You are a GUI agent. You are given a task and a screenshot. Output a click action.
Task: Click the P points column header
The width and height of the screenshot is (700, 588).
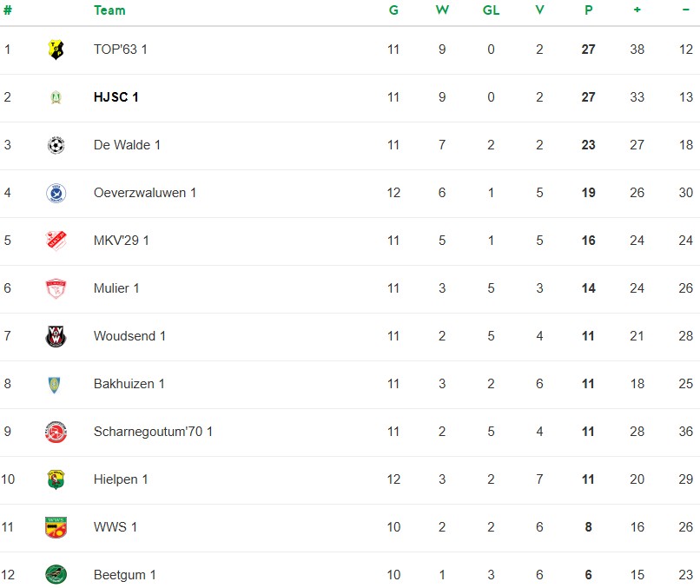coord(588,10)
